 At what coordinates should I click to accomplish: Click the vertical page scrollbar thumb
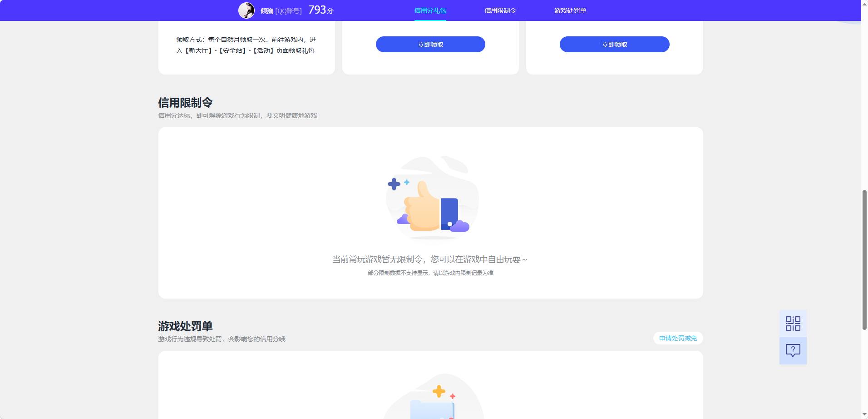864,260
